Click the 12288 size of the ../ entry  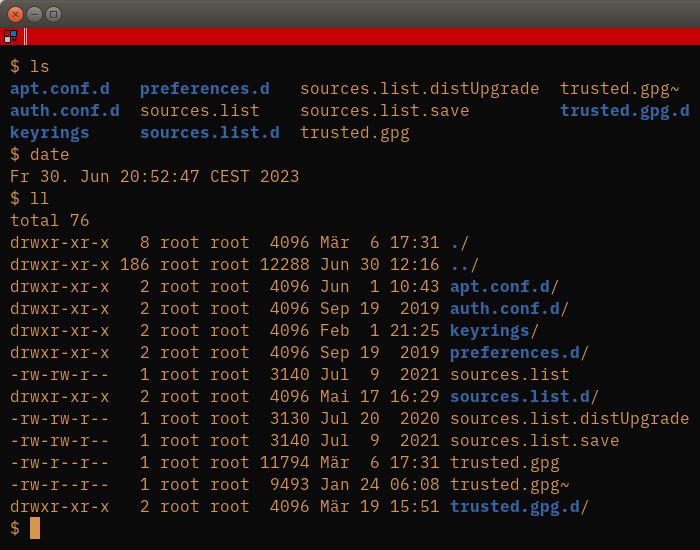click(285, 264)
